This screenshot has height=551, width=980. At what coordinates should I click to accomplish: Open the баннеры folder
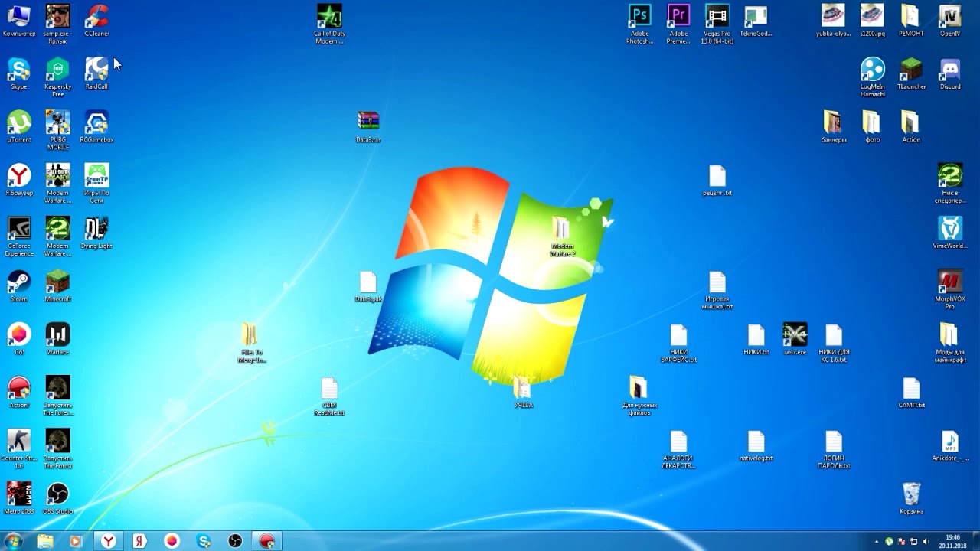click(833, 127)
